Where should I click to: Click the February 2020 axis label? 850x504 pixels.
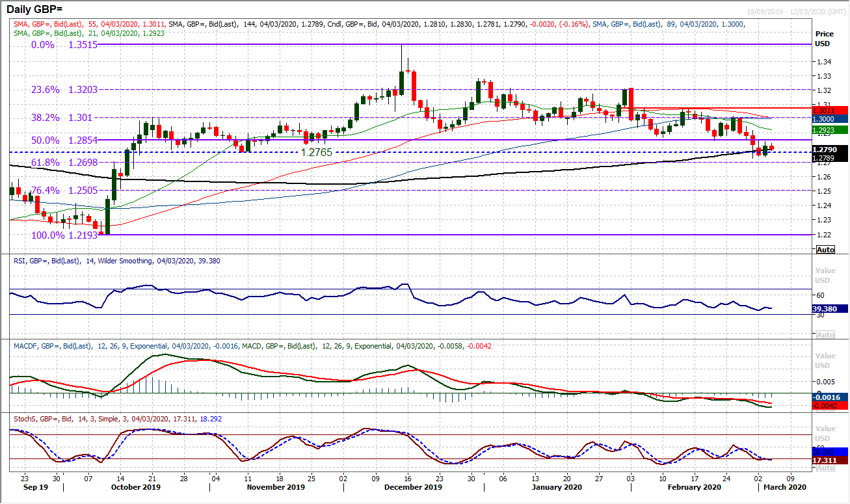(695, 487)
